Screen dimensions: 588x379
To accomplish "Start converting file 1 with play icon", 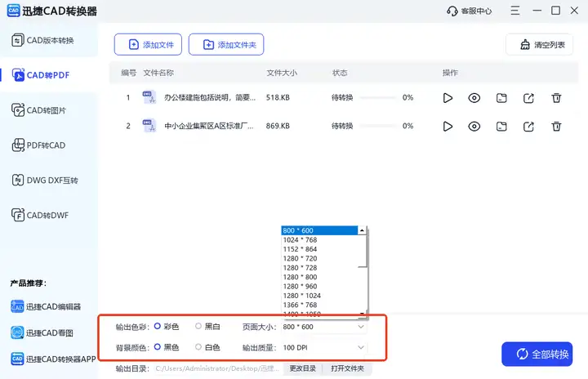I will 448,98.
